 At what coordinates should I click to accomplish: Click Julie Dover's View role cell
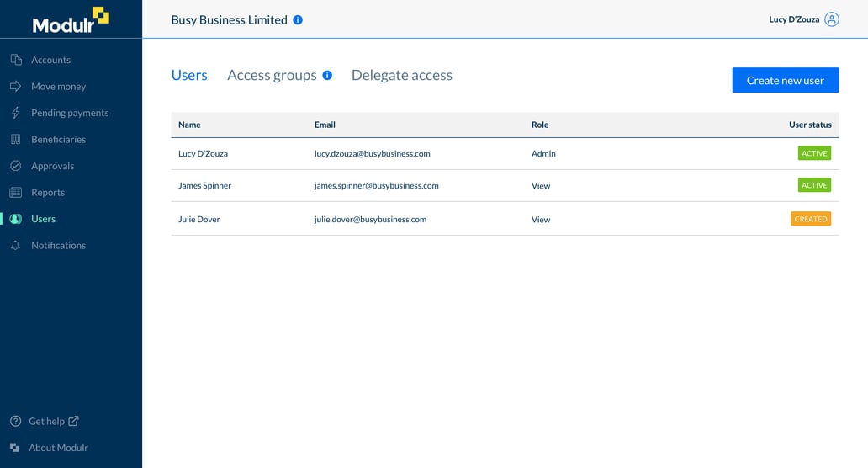[541, 220]
